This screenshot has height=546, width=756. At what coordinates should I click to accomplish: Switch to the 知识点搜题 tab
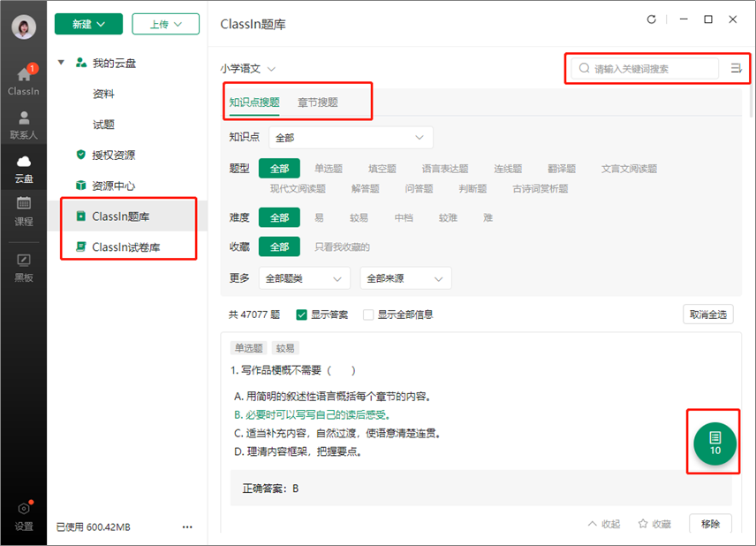[x=254, y=102]
